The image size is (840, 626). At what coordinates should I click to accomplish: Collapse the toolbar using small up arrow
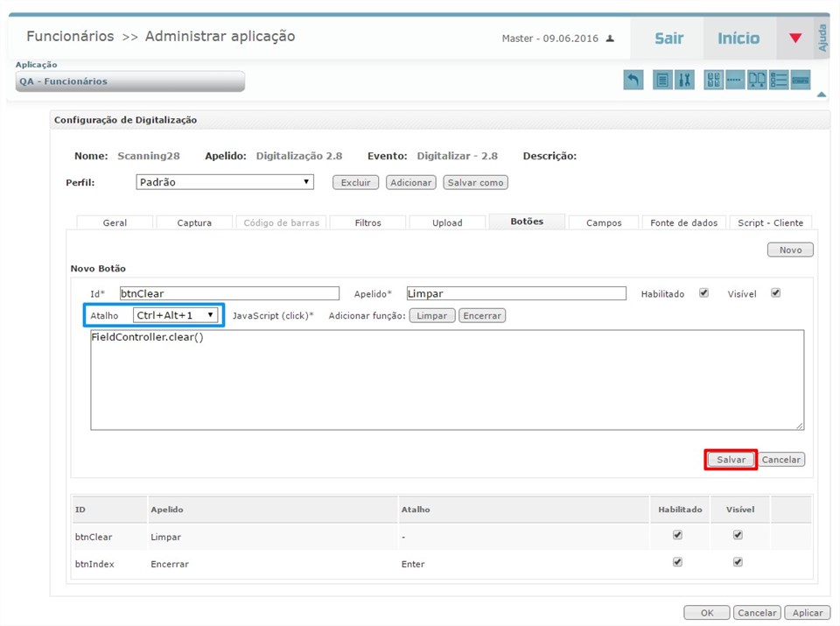[821, 94]
